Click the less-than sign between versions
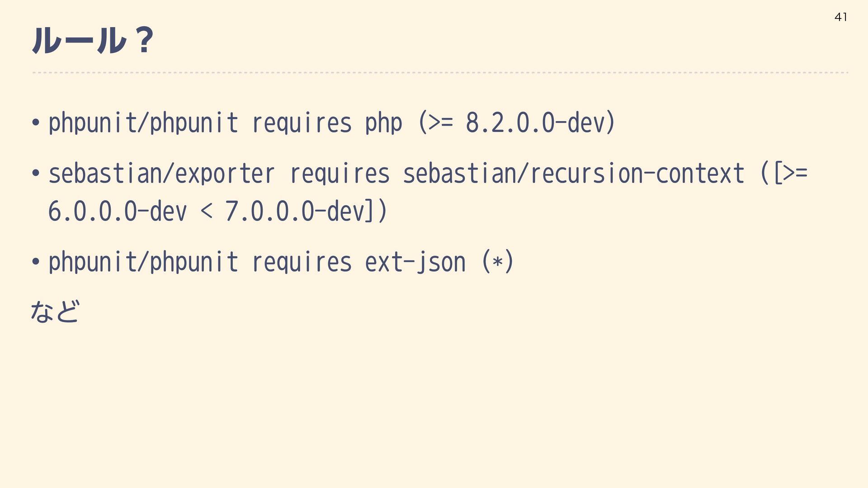868x488 pixels. point(206,211)
